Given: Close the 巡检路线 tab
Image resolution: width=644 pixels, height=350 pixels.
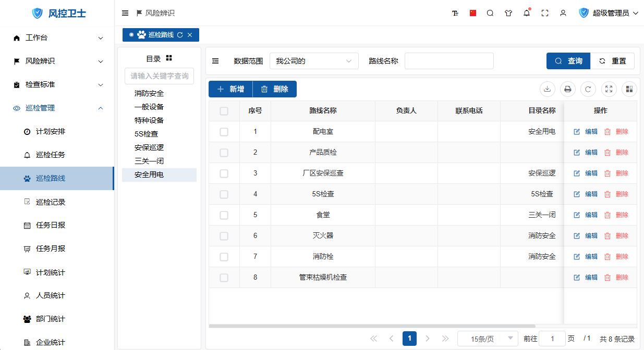Looking at the screenshot, I should pos(190,35).
